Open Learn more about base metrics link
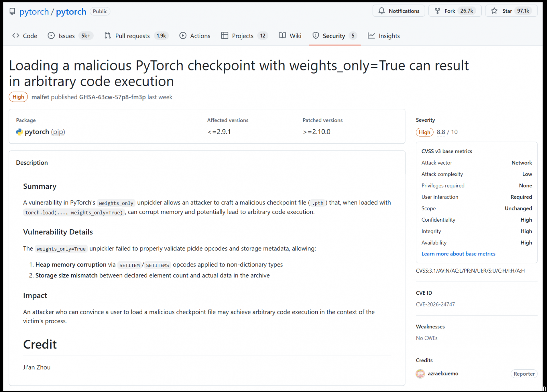Viewport: 547px width, 392px height. pos(458,254)
